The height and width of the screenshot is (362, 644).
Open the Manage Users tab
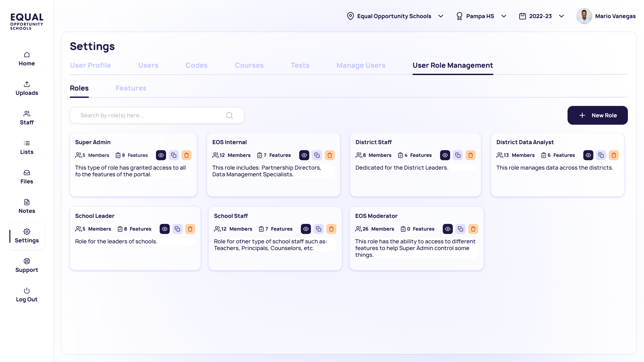pyautogui.click(x=361, y=65)
